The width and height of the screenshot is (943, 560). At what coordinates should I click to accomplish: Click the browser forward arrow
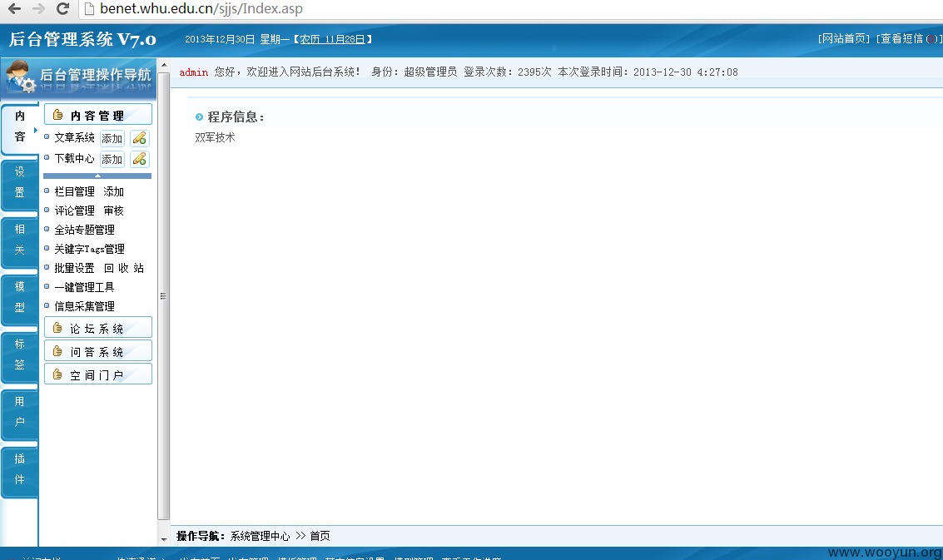(38, 8)
